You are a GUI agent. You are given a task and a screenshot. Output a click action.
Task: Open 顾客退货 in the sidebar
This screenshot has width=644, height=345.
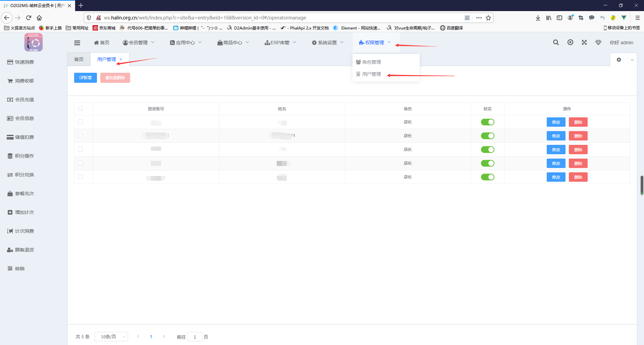(x=21, y=250)
